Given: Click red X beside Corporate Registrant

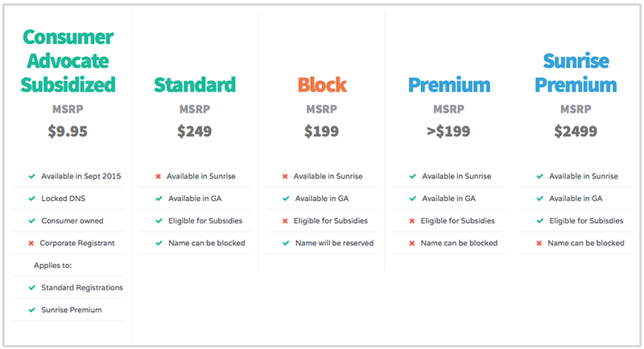Looking at the screenshot, I should [31, 243].
